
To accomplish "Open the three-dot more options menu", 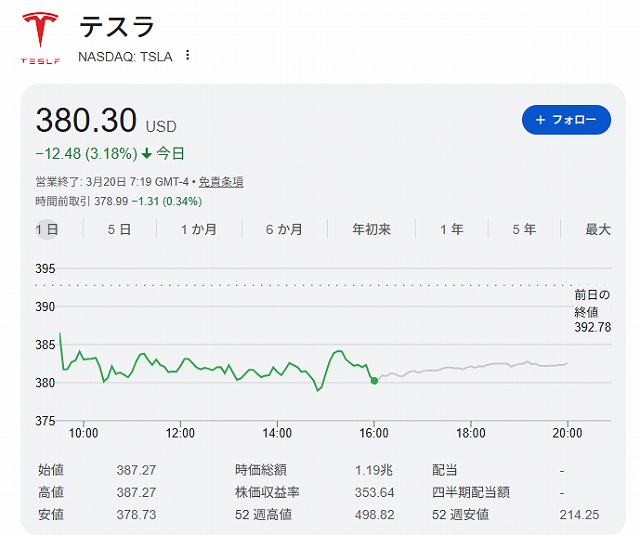I will click(187, 56).
